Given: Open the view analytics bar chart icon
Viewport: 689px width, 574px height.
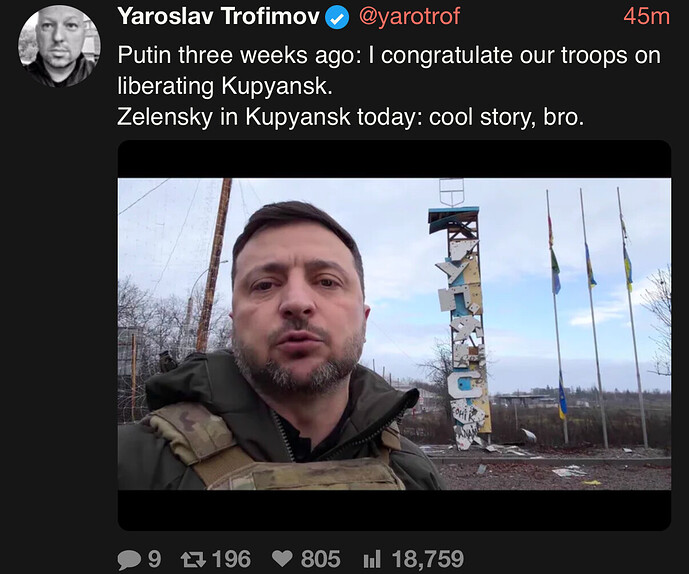Looking at the screenshot, I should (370, 559).
